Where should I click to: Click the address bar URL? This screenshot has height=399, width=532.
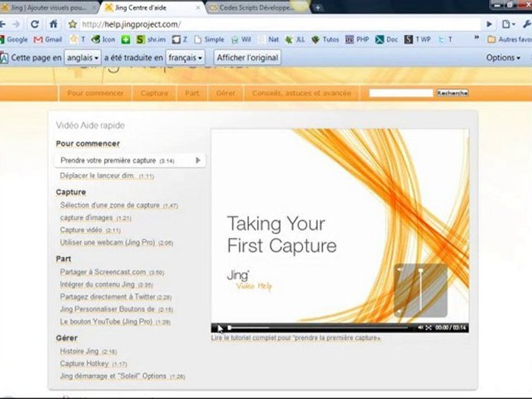131,24
